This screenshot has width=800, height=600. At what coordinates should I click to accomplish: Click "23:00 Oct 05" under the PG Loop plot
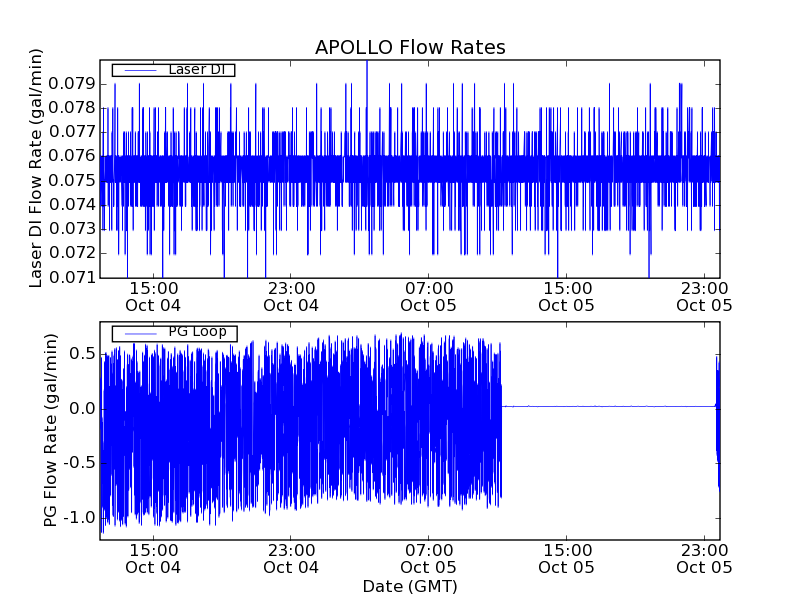point(704,559)
